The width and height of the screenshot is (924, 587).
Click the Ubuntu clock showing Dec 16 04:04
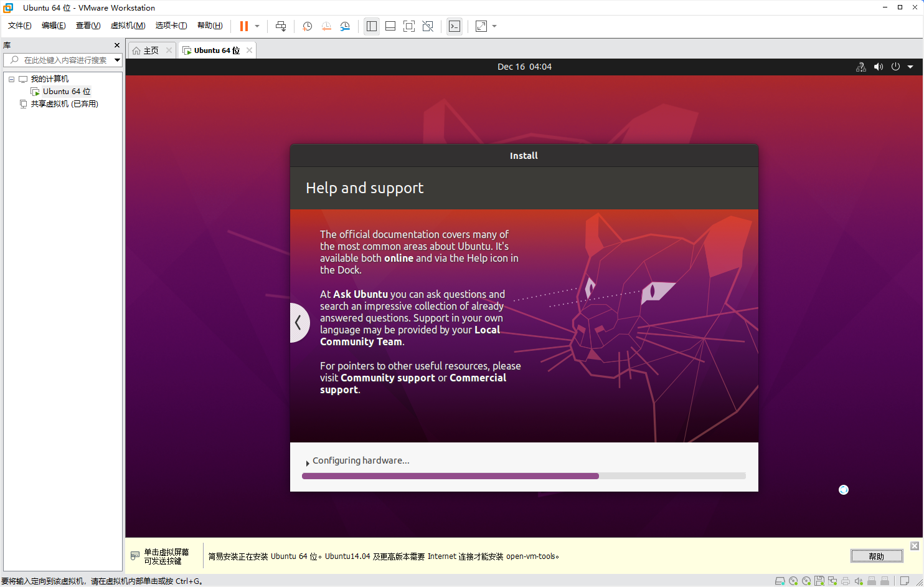[524, 67]
